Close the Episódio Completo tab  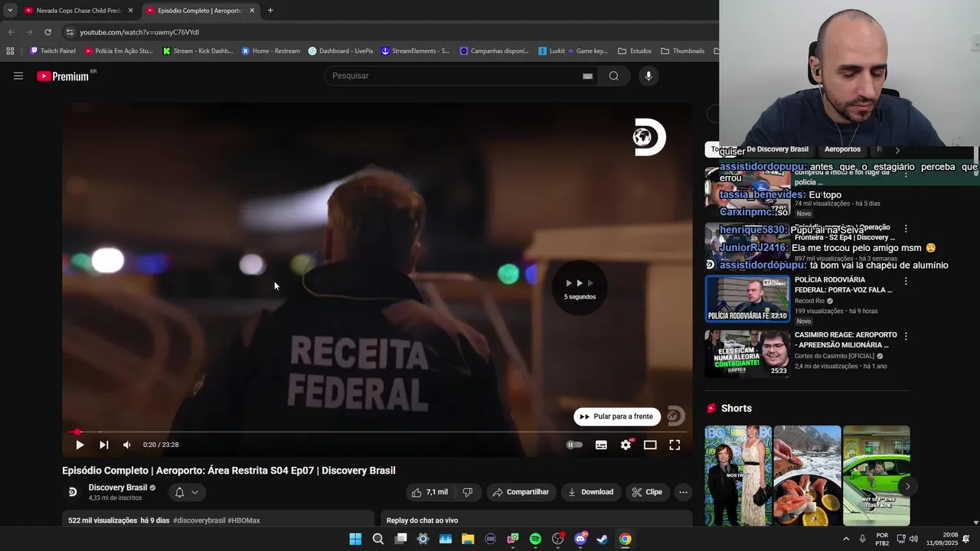click(252, 11)
